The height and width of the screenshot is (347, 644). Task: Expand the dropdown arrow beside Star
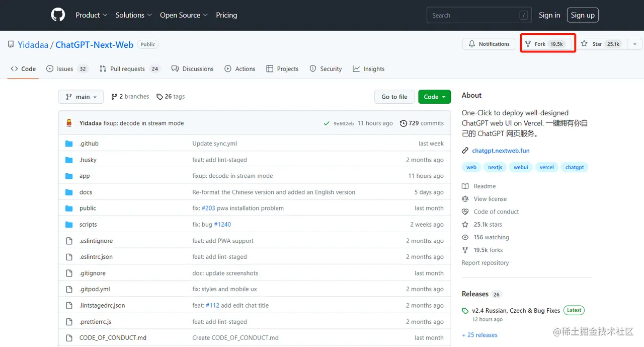635,44
